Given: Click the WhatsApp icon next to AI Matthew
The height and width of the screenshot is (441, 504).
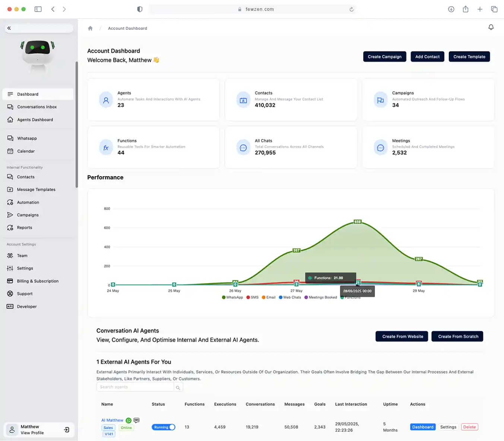Looking at the screenshot, I should (x=129, y=421).
